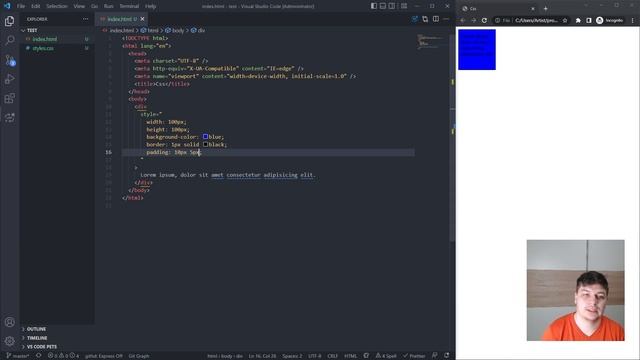Change the UTF-8 encoding in status bar
This screenshot has height=360, width=640.
pos(315,356)
